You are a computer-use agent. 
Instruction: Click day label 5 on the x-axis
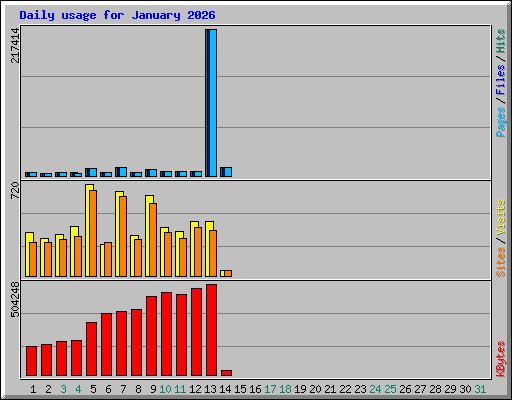[x=93, y=389]
